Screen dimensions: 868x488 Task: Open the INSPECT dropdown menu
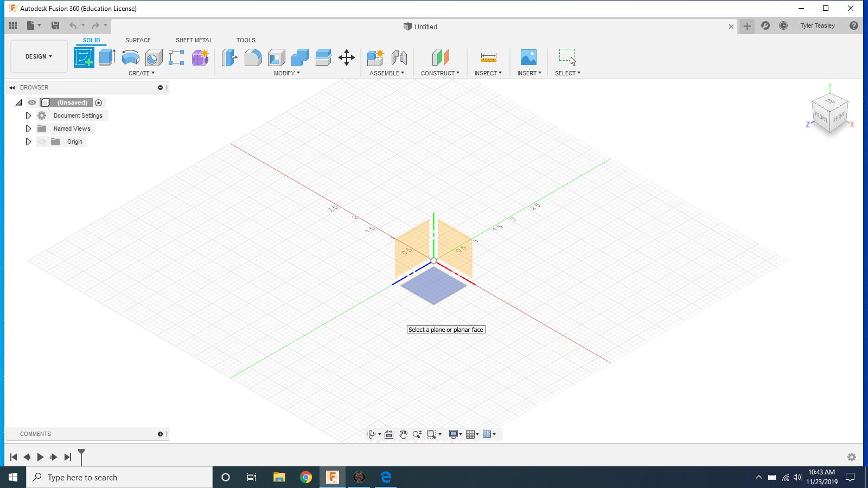(x=488, y=73)
